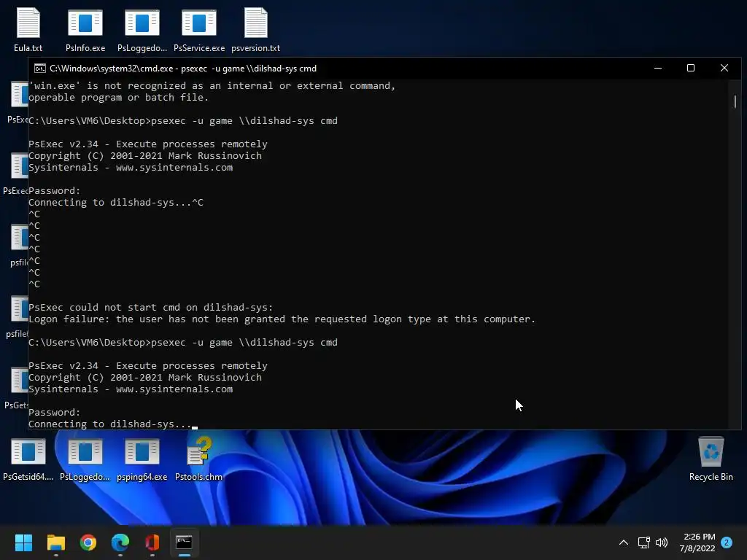Open File Explorer from the taskbar

point(55,542)
